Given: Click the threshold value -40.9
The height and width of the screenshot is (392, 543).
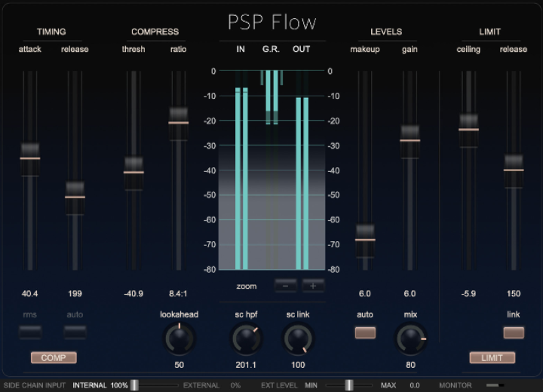Looking at the screenshot, I should tap(133, 294).
